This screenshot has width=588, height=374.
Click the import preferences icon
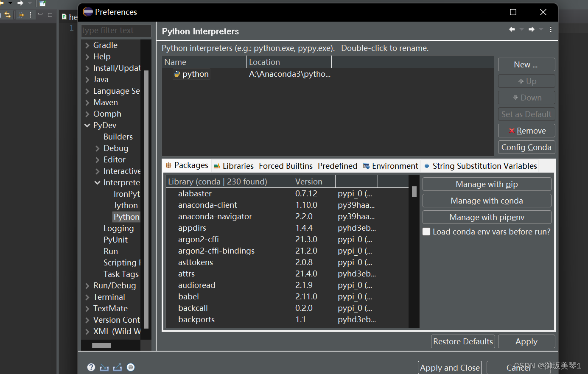[104, 367]
